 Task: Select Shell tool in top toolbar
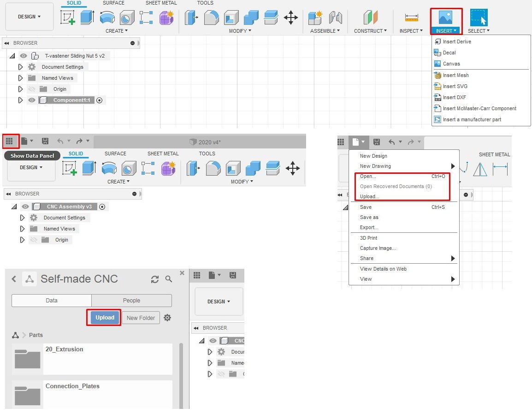(231, 18)
